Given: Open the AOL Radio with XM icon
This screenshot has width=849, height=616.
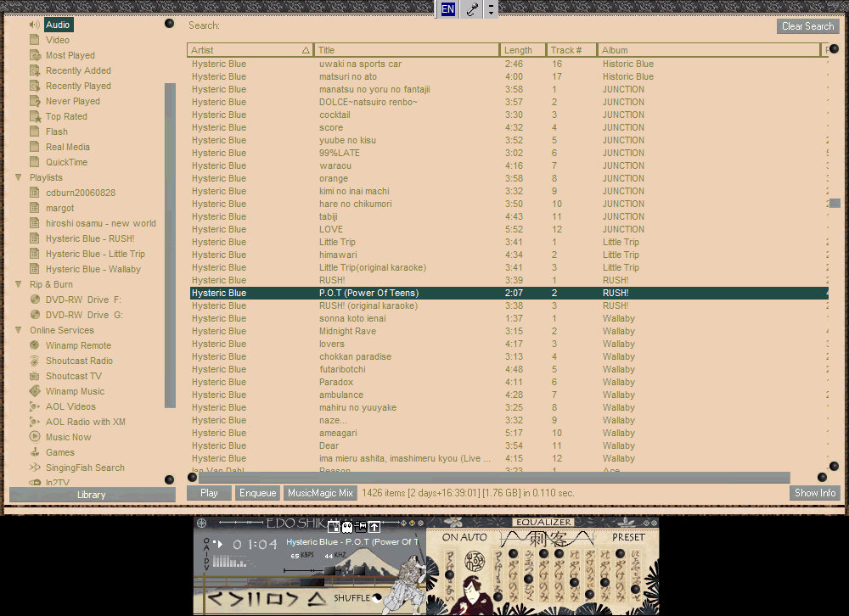Looking at the screenshot, I should [35, 422].
